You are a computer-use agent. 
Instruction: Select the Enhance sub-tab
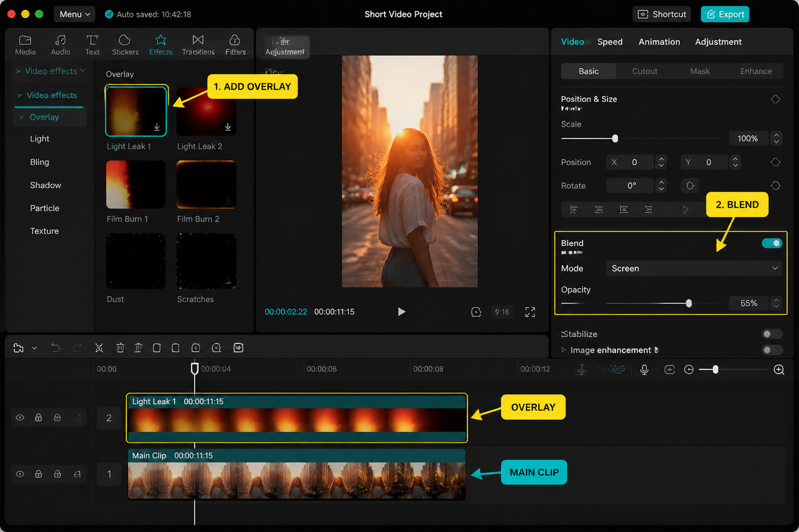pyautogui.click(x=756, y=71)
